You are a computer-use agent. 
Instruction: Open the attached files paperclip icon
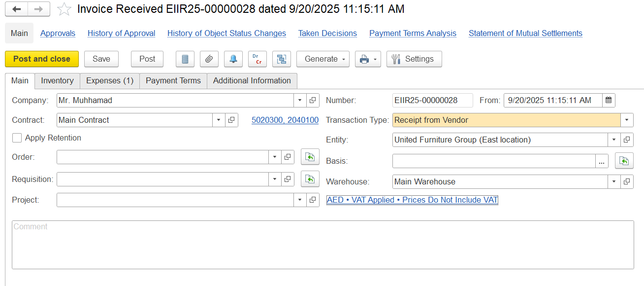209,59
